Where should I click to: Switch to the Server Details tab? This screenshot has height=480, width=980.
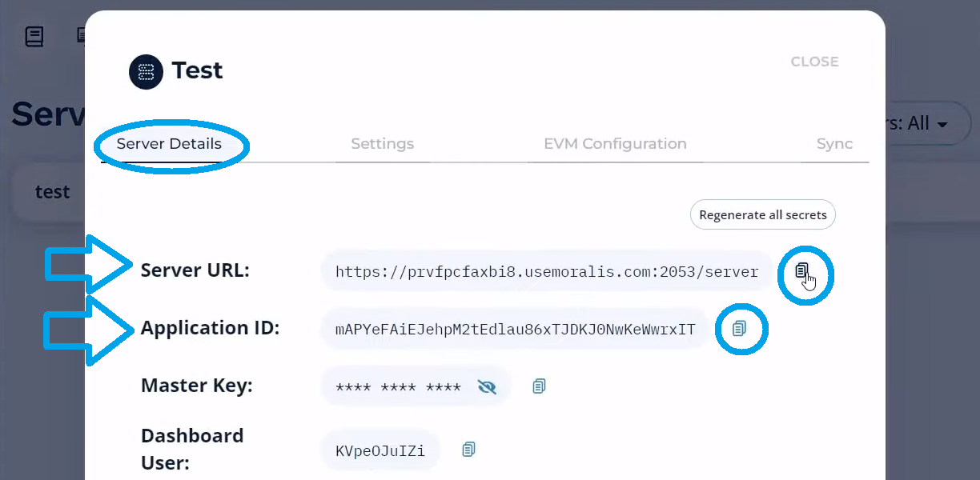[168, 144]
